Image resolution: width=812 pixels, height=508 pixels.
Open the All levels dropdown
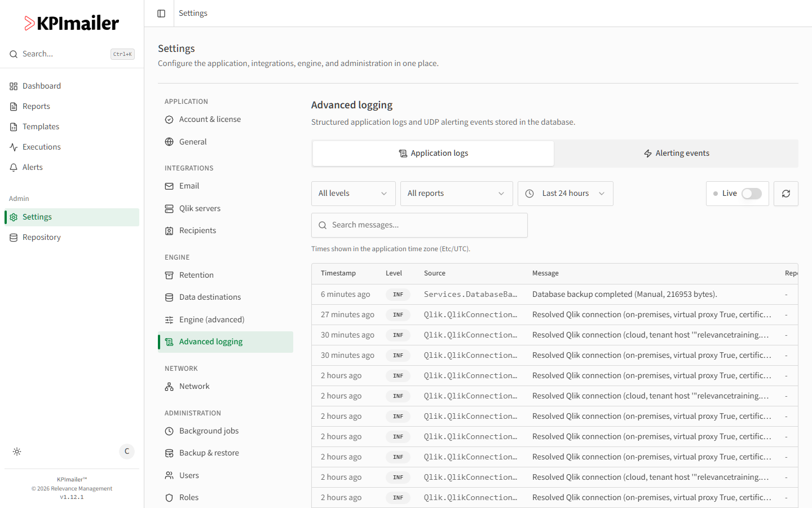click(x=354, y=194)
